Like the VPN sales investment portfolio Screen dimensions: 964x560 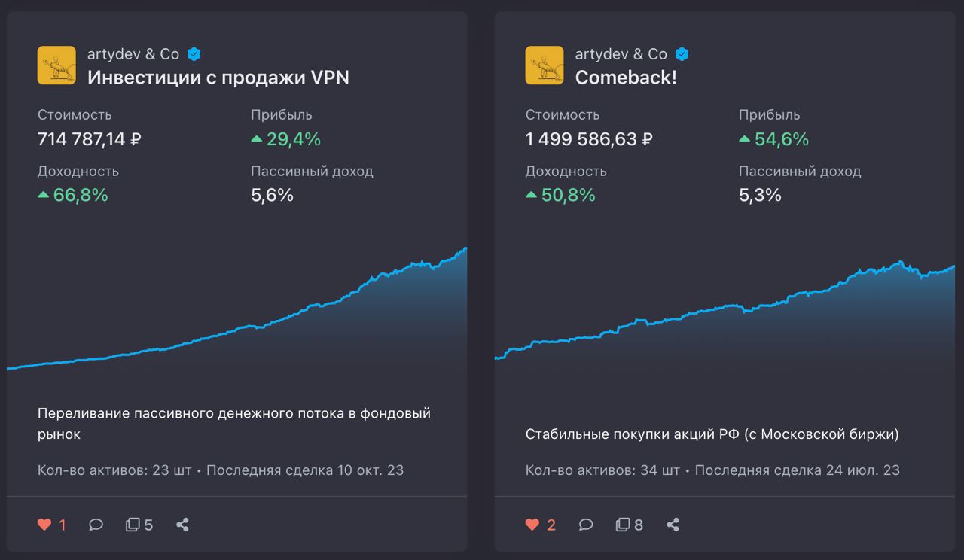tap(44, 525)
